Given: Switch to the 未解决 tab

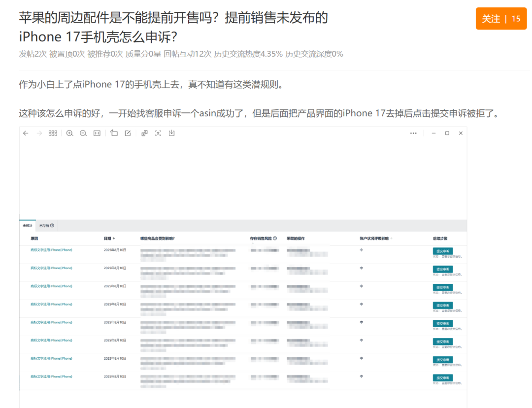Looking at the screenshot, I should (x=28, y=226).
